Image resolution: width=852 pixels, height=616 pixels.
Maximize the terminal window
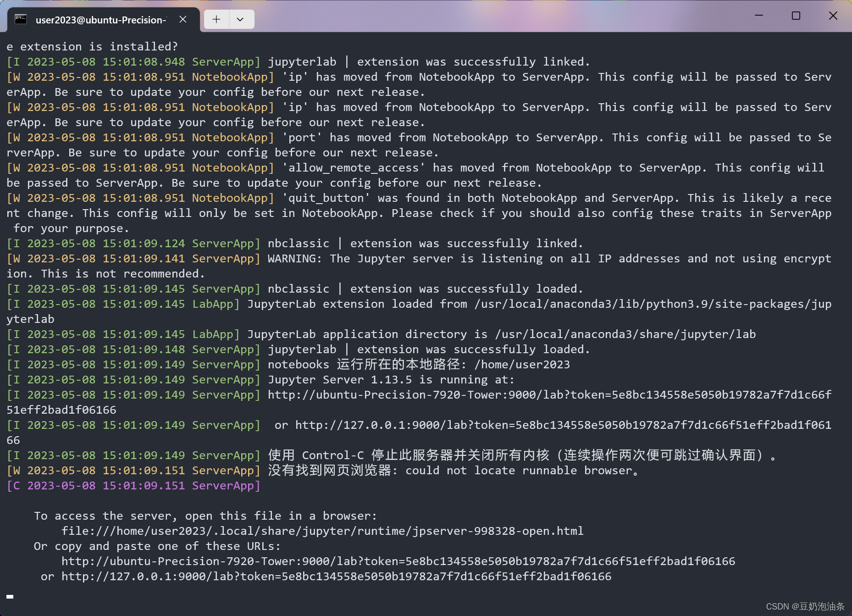click(x=796, y=15)
